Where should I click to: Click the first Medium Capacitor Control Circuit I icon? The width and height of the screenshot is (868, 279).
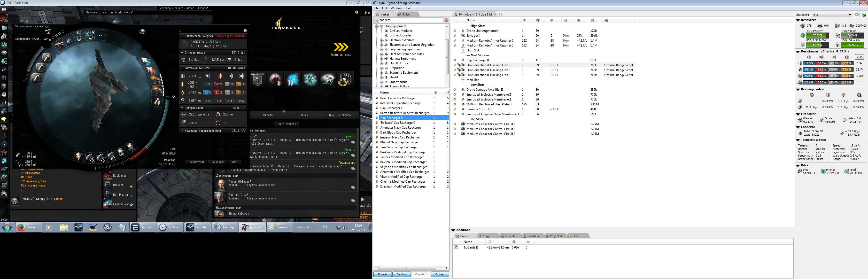pos(463,124)
